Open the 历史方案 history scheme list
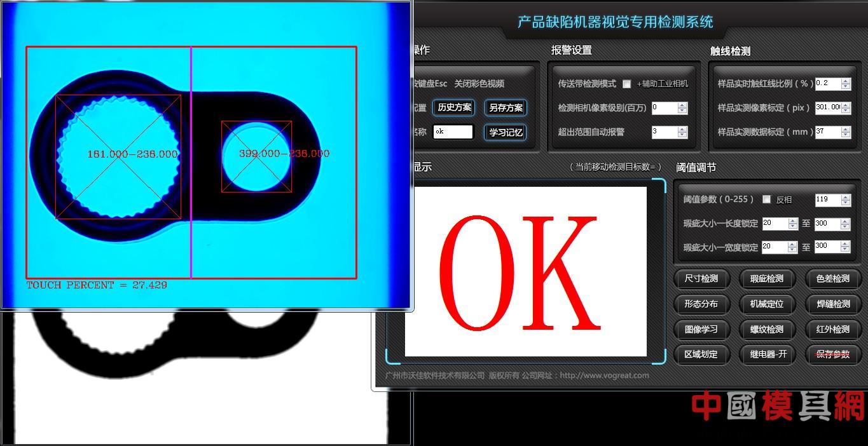The width and height of the screenshot is (868, 446). coord(455,108)
